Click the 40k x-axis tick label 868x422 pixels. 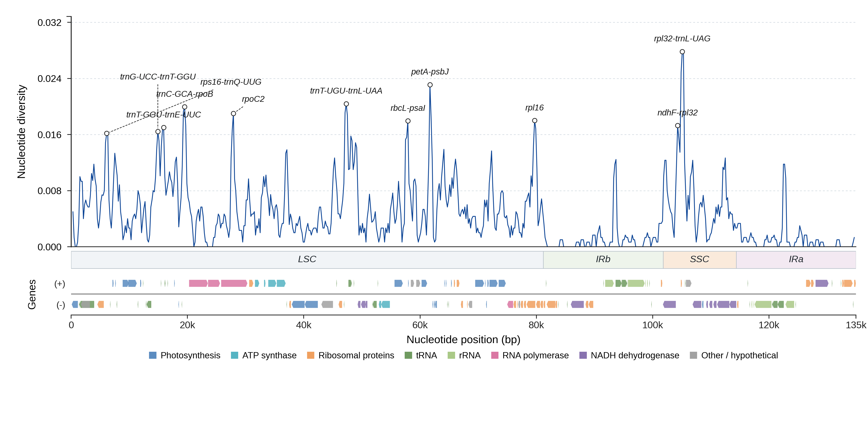pyautogui.click(x=304, y=325)
